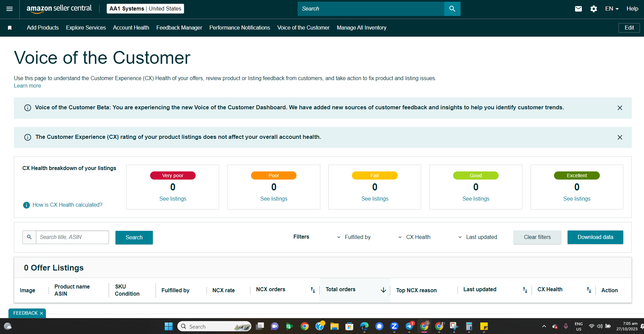644x334 pixels.
Task: Open the AA1 Systems United States account switcher
Action: click(x=145, y=9)
